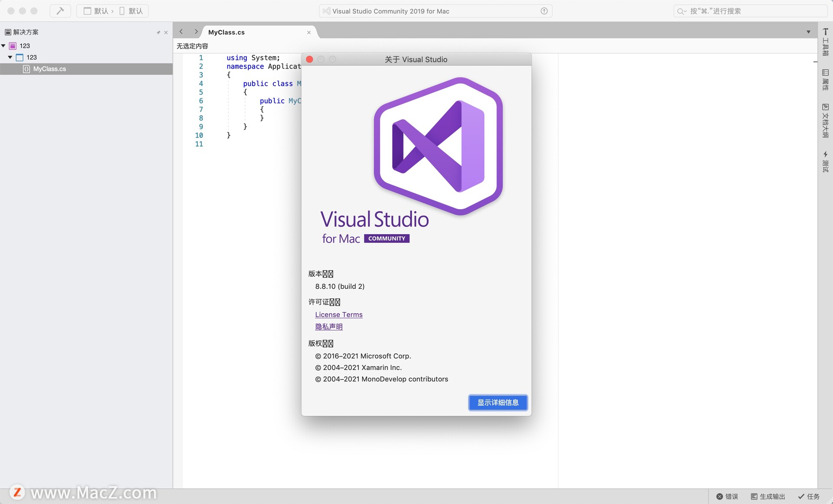
Task: Open the License Terms link
Action: [x=338, y=314]
